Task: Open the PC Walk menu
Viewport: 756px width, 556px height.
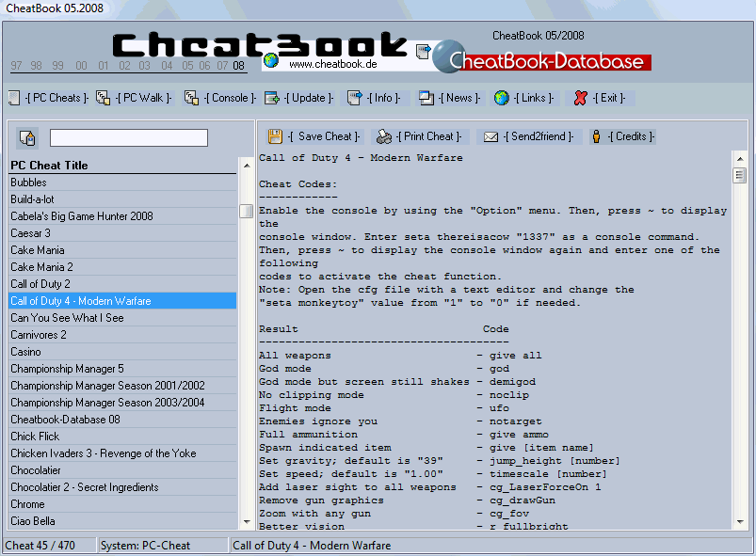Action: coord(144,98)
